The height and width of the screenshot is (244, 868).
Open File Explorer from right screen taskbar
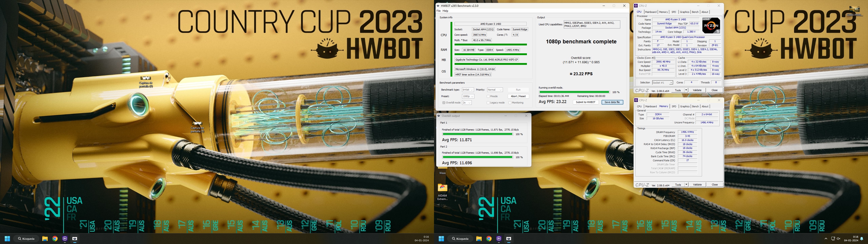[x=479, y=239]
